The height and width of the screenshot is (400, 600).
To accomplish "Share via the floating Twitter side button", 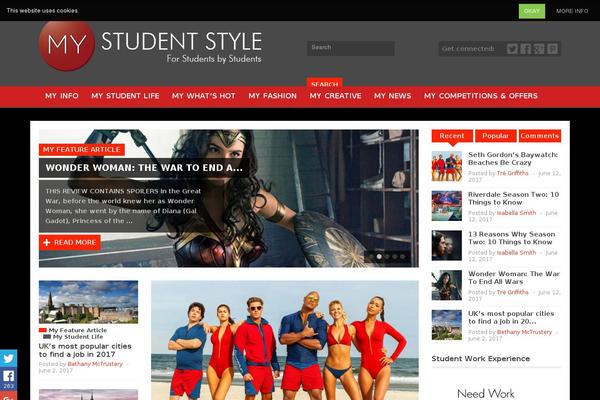I will coord(8,358).
